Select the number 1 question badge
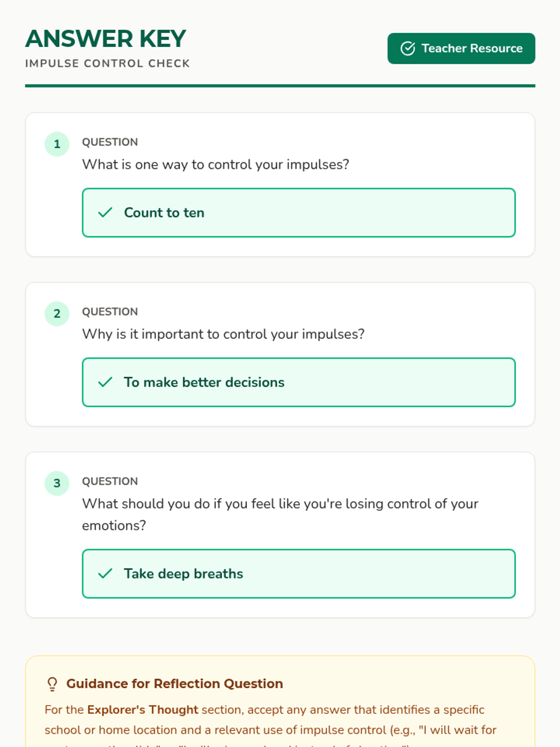 pyautogui.click(x=57, y=144)
